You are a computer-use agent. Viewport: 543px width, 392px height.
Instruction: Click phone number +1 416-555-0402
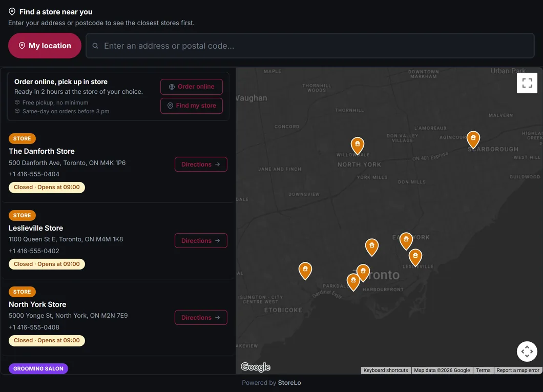click(x=34, y=251)
